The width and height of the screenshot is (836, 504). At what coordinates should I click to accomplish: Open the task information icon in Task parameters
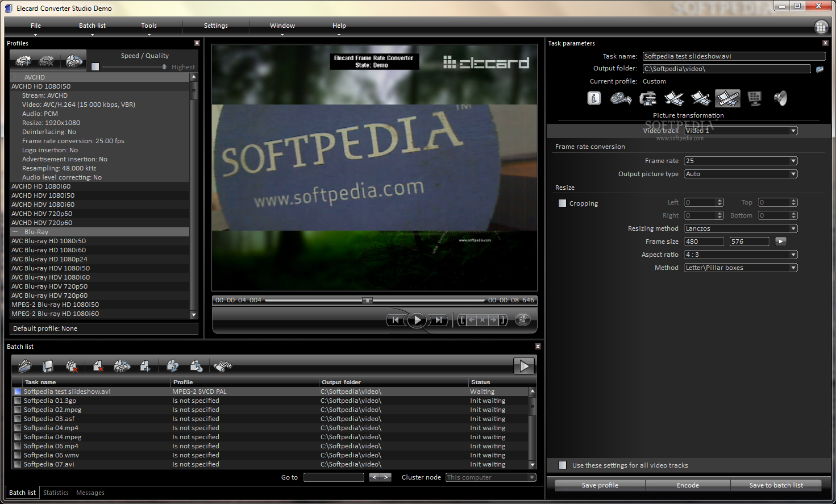coord(594,98)
